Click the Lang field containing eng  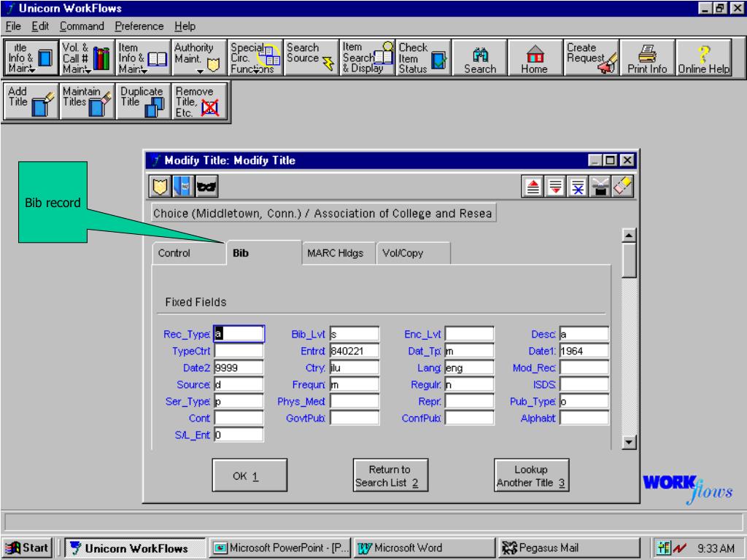click(x=469, y=367)
